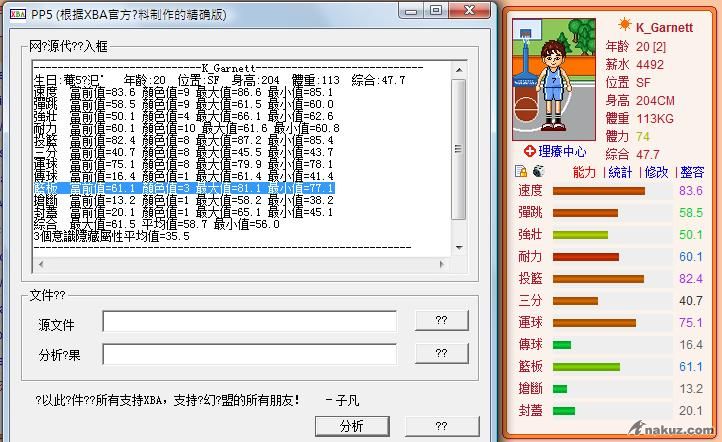Minimize the PP5 window
Screen dimensions: 722x442
[411, 11]
